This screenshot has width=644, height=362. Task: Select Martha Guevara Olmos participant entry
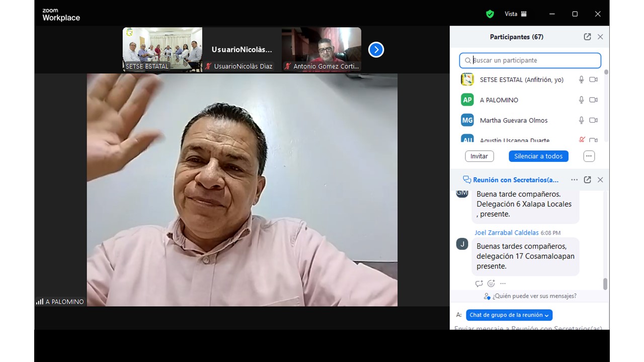click(x=513, y=120)
